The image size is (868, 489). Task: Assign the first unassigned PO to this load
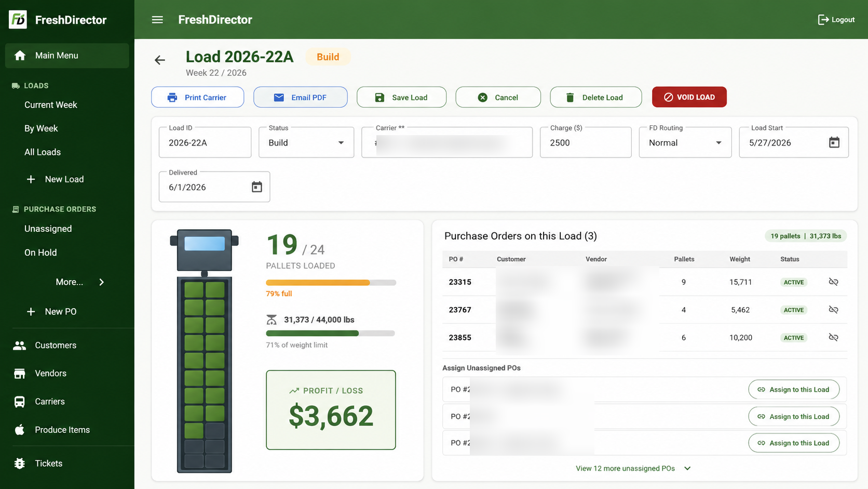tap(794, 390)
